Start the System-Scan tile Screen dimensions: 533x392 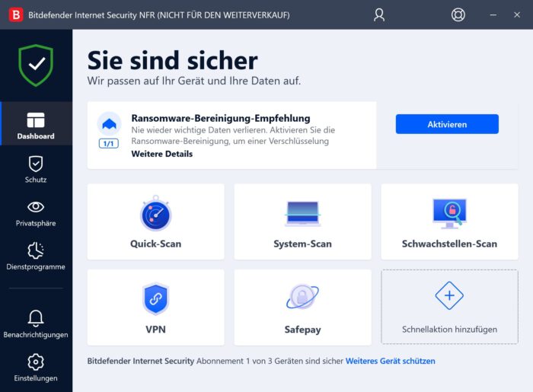302,221
